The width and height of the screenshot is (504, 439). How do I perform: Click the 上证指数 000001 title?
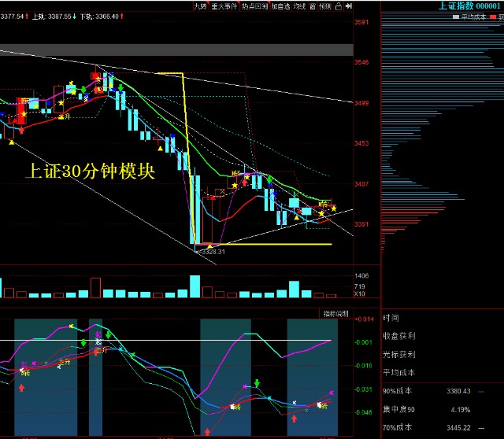tap(470, 6)
